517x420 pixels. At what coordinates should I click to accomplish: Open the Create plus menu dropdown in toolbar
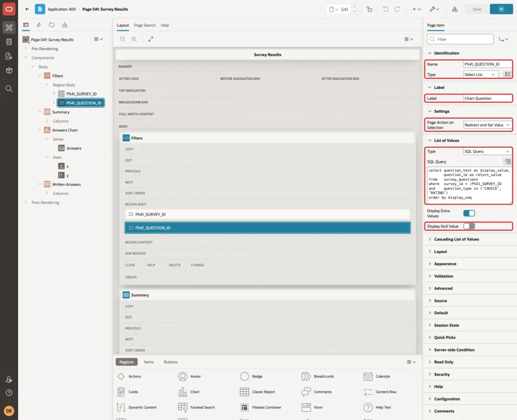[x=417, y=9]
